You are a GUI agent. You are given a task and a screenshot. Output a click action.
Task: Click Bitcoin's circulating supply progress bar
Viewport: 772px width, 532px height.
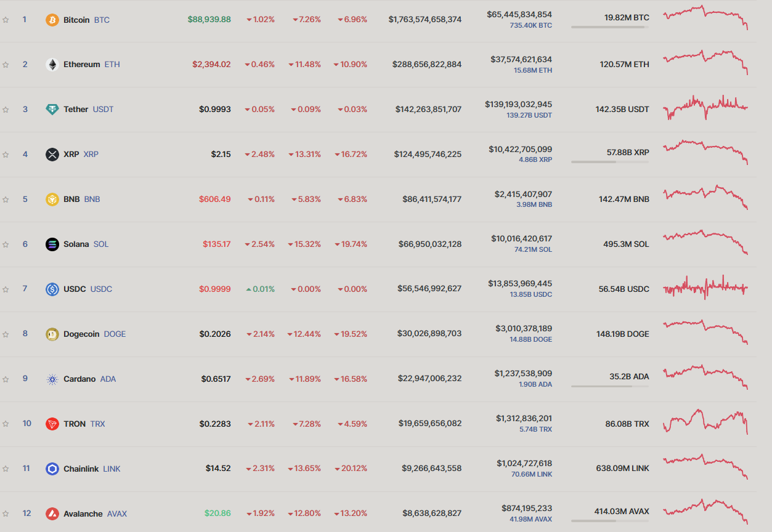point(609,26)
